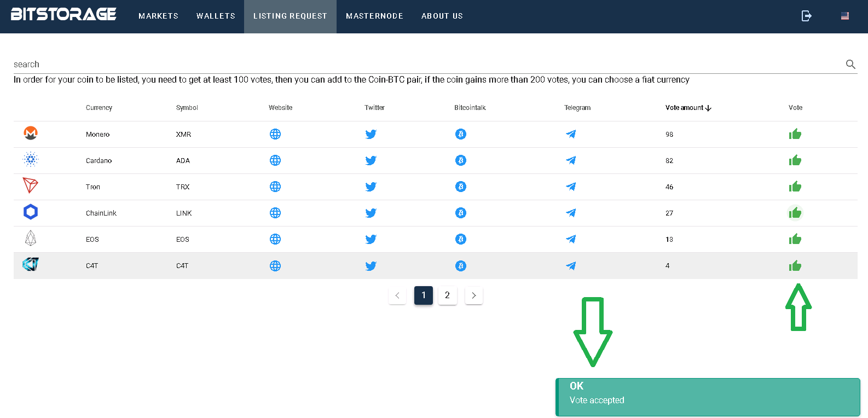The height and width of the screenshot is (418, 868).
Task: Go to previous page arrow
Action: click(397, 295)
